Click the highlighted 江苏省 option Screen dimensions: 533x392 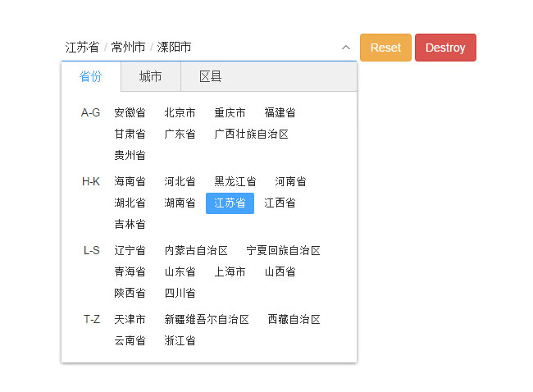click(x=230, y=203)
